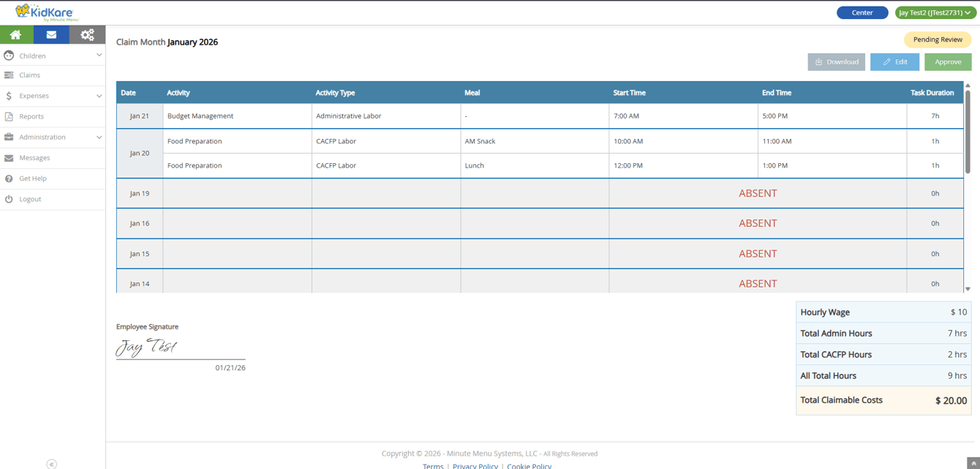Click the Claims icon in sidebar
The width and height of the screenshot is (980, 469).
pyautogui.click(x=9, y=75)
